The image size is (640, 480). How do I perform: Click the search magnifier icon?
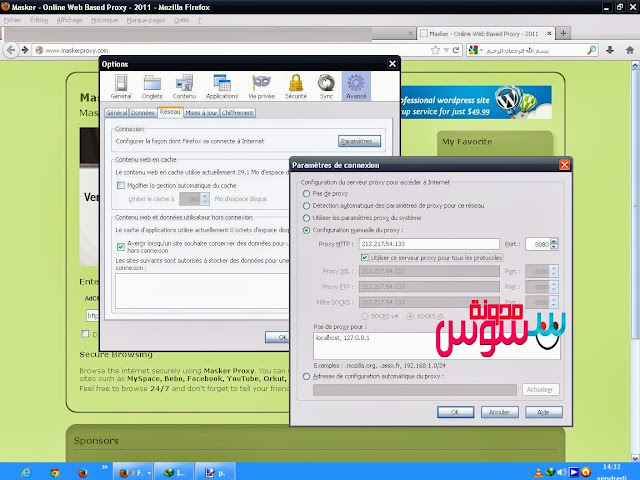pyautogui.click(x=591, y=50)
